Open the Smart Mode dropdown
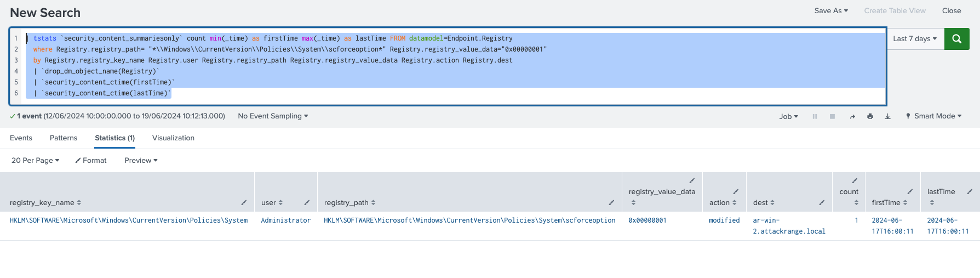 (x=933, y=116)
